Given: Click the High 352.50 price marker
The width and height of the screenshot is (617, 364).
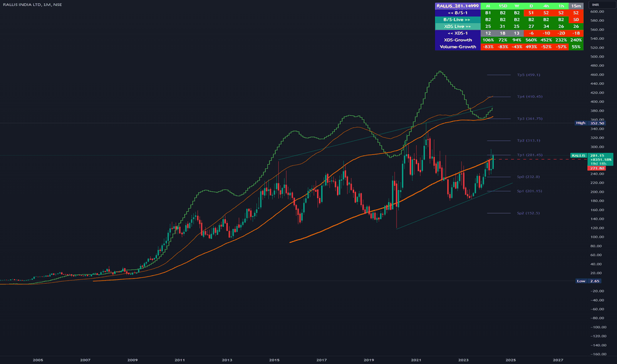Looking at the screenshot, I should point(590,123).
